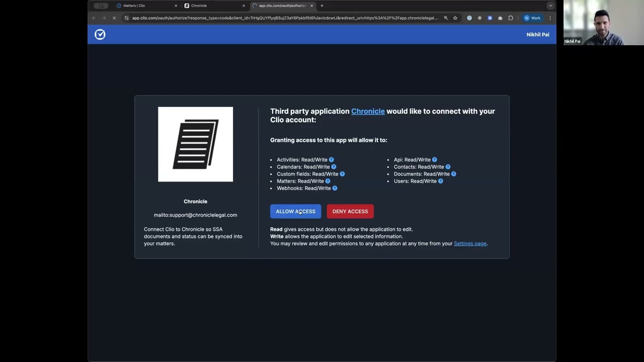Close the app.clio.com oauth tab
This screenshot has height=362, width=644.
(x=311, y=6)
